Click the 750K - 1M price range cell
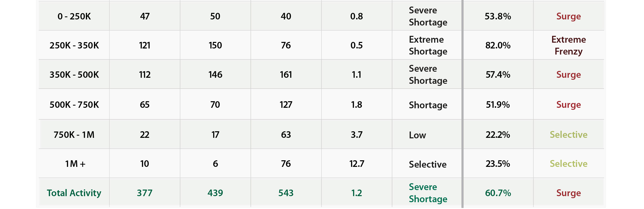 (x=74, y=135)
